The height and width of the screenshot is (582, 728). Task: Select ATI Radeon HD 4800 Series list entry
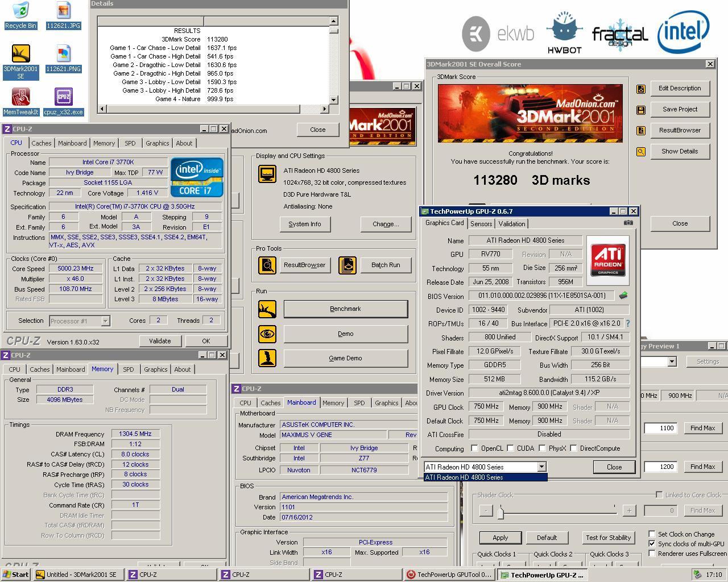pos(486,477)
